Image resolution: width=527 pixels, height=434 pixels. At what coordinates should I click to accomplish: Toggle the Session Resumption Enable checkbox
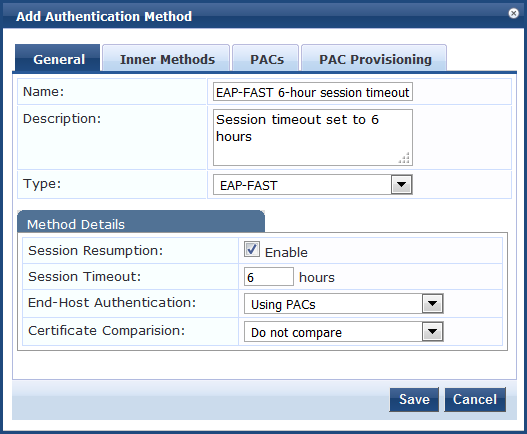click(x=252, y=249)
